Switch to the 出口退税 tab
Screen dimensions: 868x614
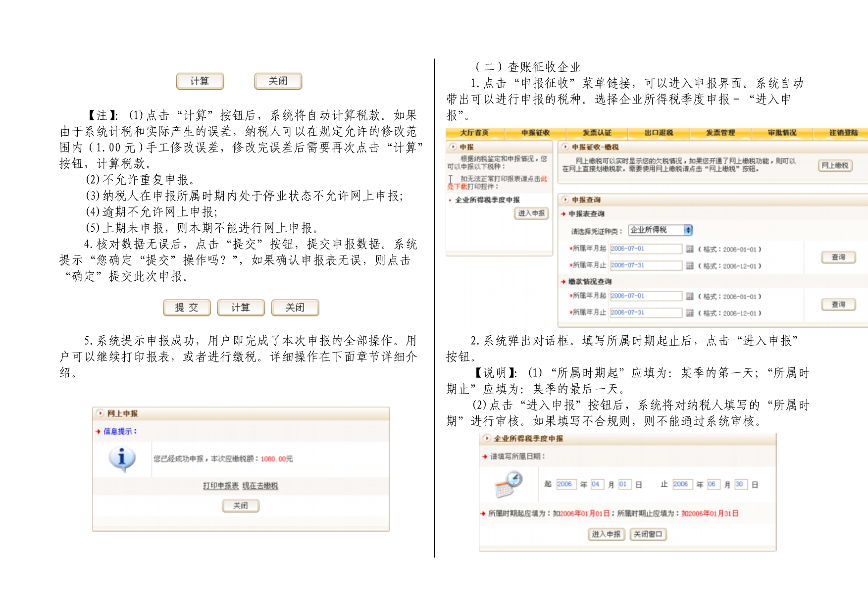(659, 133)
